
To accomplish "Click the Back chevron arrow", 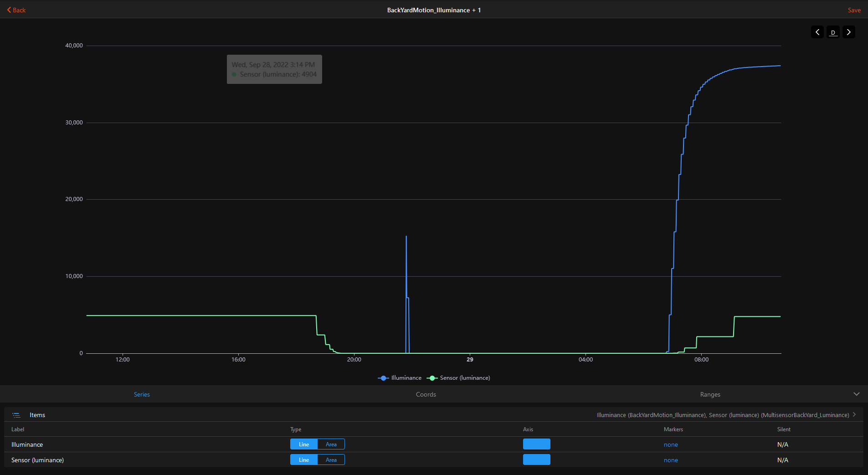I will 9,10.
